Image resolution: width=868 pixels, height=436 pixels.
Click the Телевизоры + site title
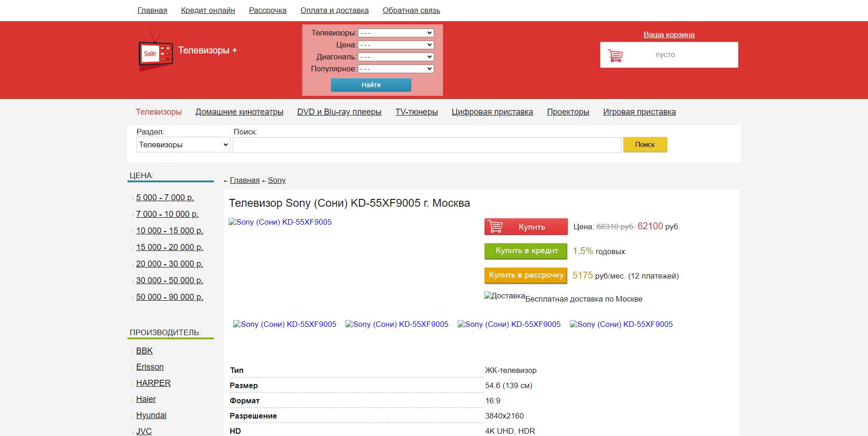click(207, 50)
